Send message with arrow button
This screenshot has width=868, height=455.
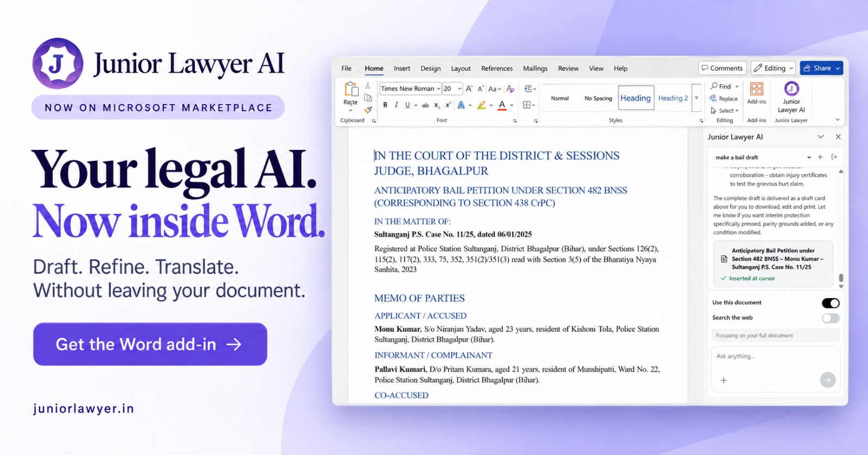tap(828, 380)
